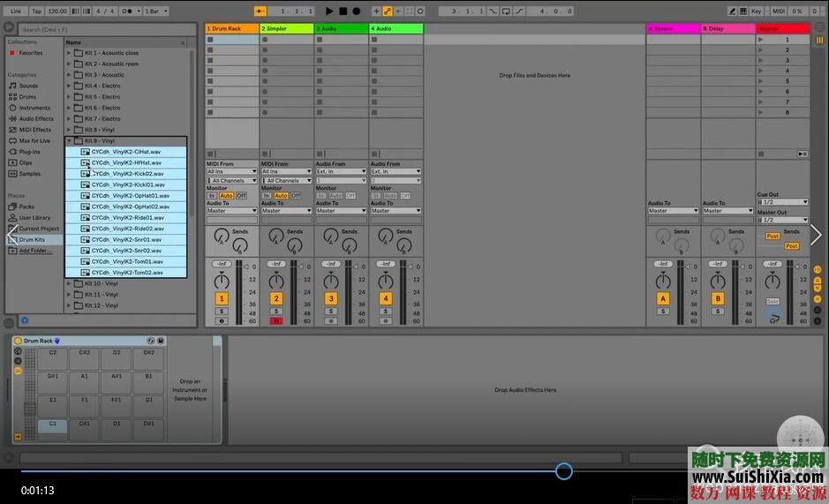Open Sounds category in browser
The height and width of the screenshot is (504, 829).
click(x=28, y=86)
